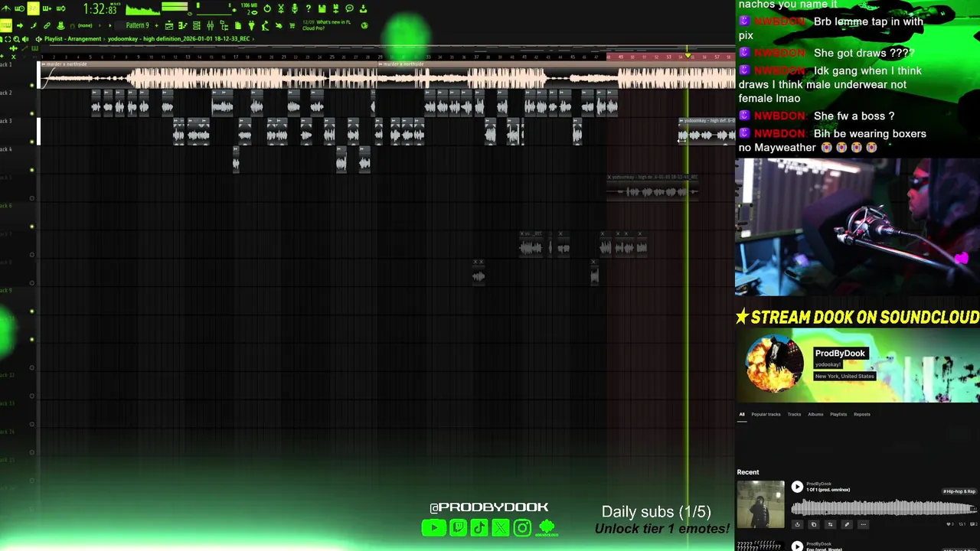
Task: Select the Tracks tab on SoundCloud
Action: [x=794, y=414]
